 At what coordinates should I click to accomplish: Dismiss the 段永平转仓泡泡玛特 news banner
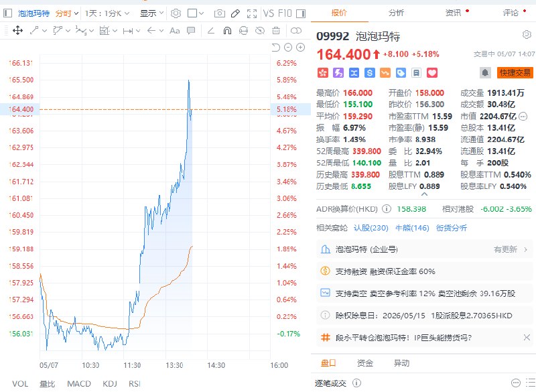coord(527,338)
